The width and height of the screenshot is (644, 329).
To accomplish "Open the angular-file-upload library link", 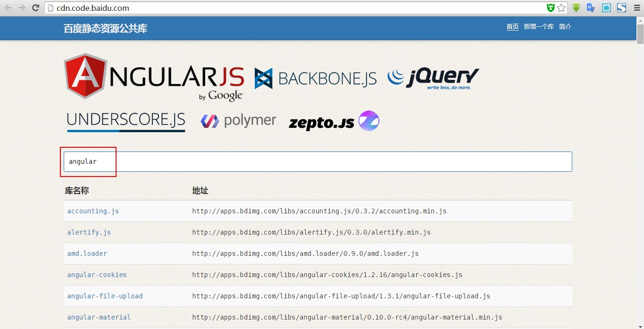I will pos(105,296).
